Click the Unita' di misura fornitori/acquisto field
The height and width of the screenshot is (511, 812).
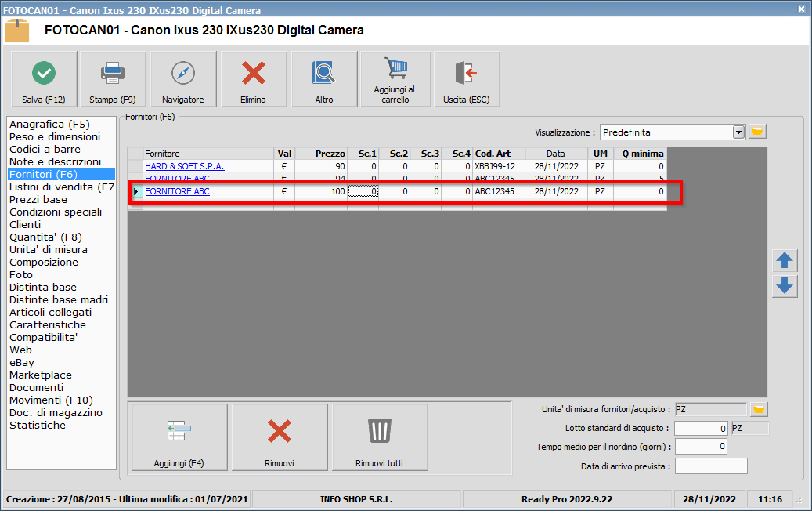710,409
